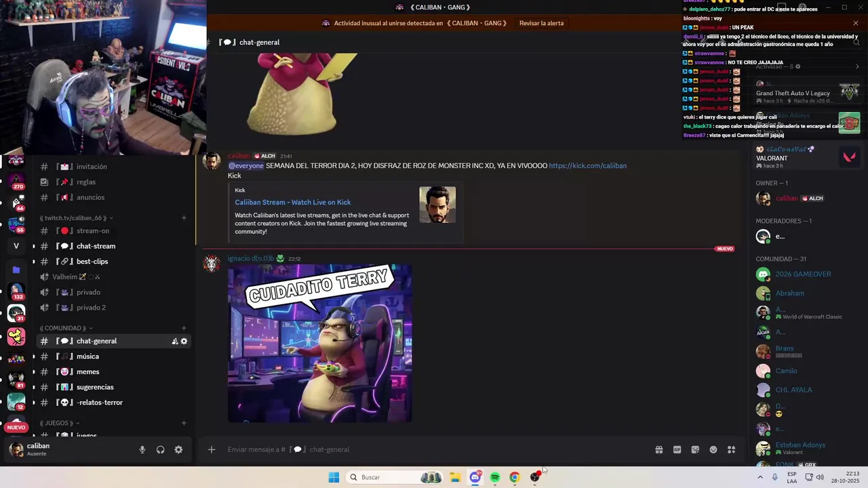The height and width of the screenshot is (488, 868).
Task: Open the GIF picker
Action: [677, 449]
